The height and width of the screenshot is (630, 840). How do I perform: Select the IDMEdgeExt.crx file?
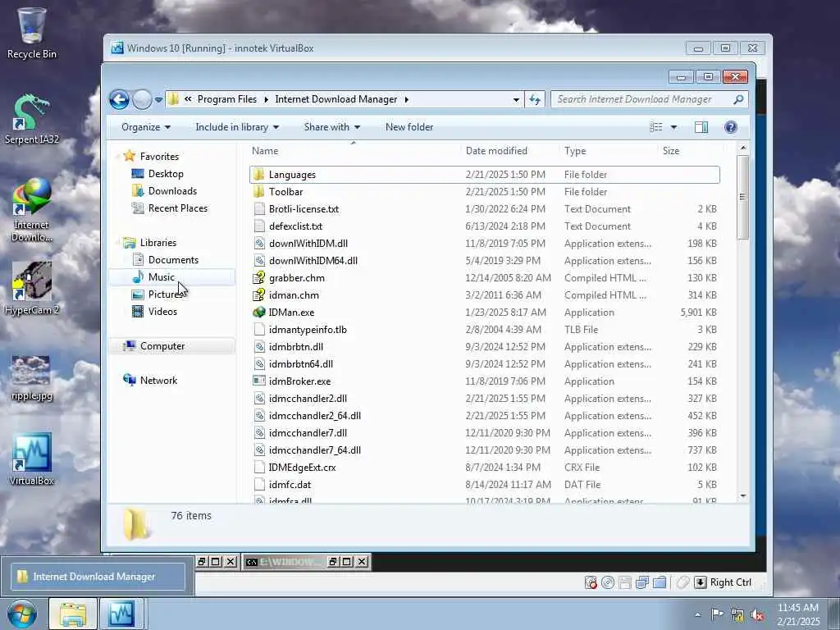click(484, 467)
